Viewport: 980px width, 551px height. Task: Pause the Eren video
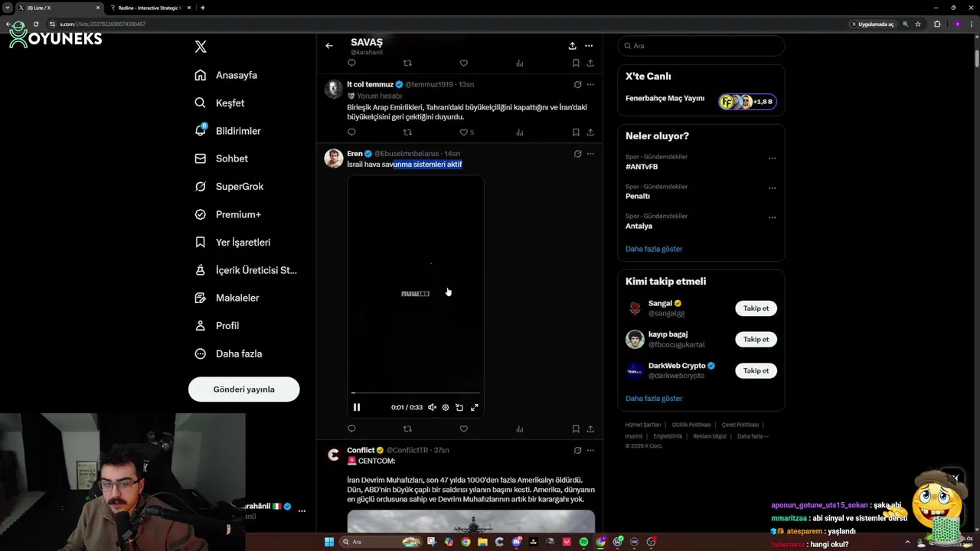click(x=357, y=407)
